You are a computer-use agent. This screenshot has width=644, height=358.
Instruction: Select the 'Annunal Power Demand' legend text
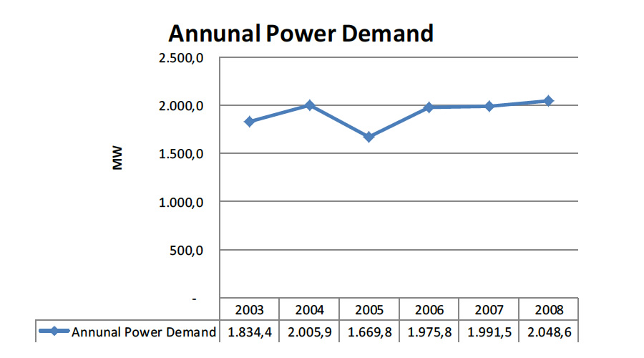pyautogui.click(x=144, y=332)
